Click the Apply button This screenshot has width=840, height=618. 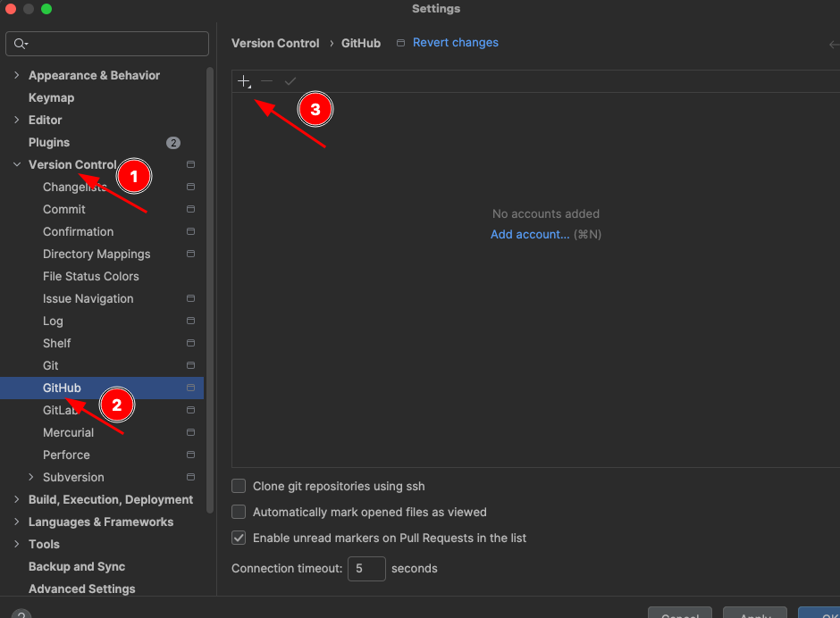click(x=755, y=614)
